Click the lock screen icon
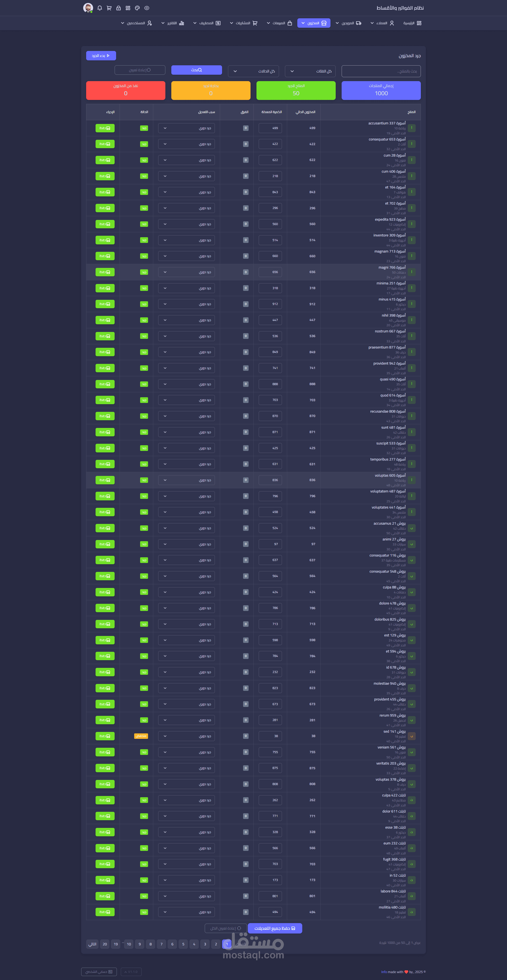Viewport: 507px width, 980px height. pyautogui.click(x=118, y=8)
